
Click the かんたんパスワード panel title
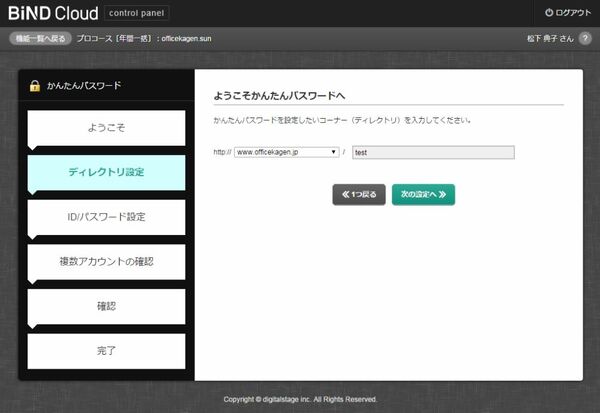pos(84,85)
